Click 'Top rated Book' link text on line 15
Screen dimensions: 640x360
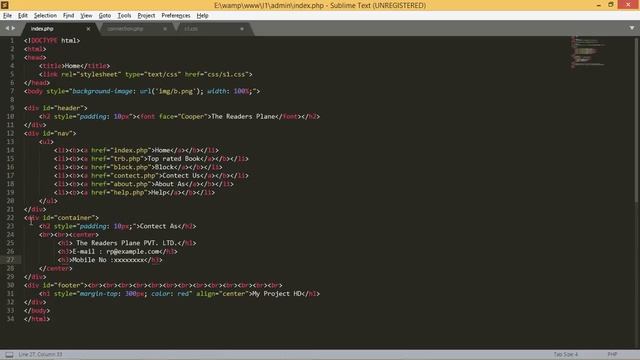point(173,158)
